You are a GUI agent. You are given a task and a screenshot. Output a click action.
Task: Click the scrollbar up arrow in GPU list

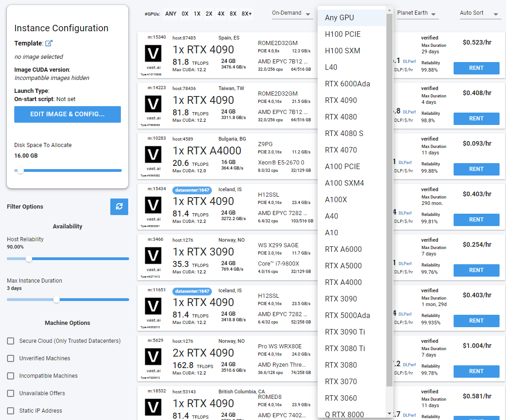tap(390, 10)
